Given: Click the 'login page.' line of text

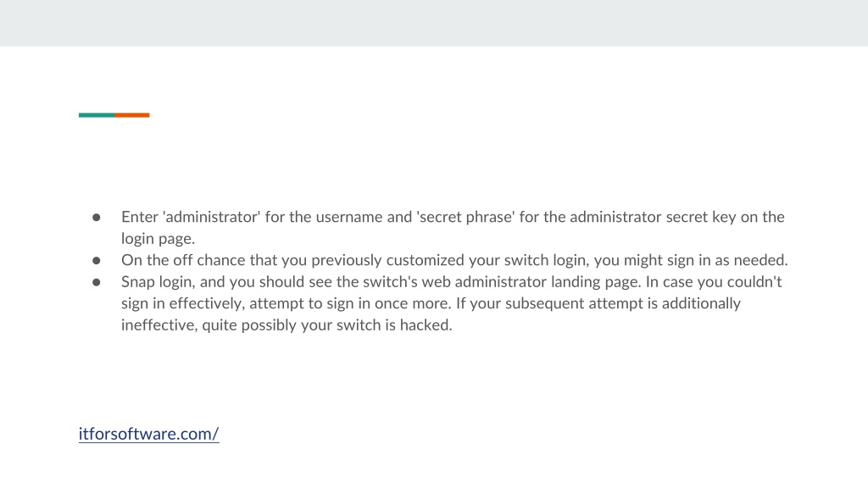Looking at the screenshot, I should pos(159,238).
